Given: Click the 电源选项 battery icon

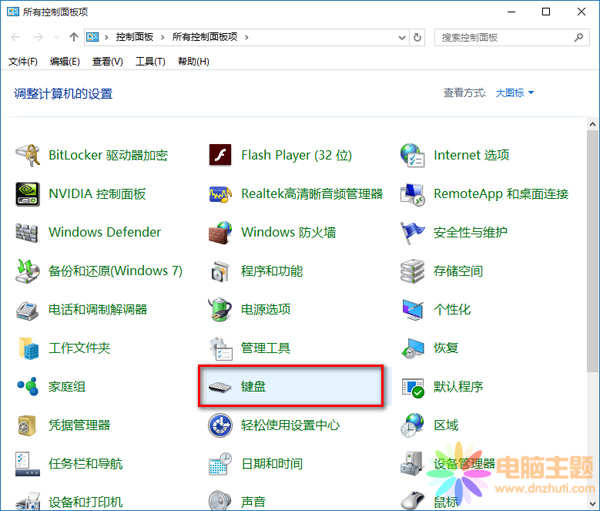Looking at the screenshot, I should (x=220, y=309).
